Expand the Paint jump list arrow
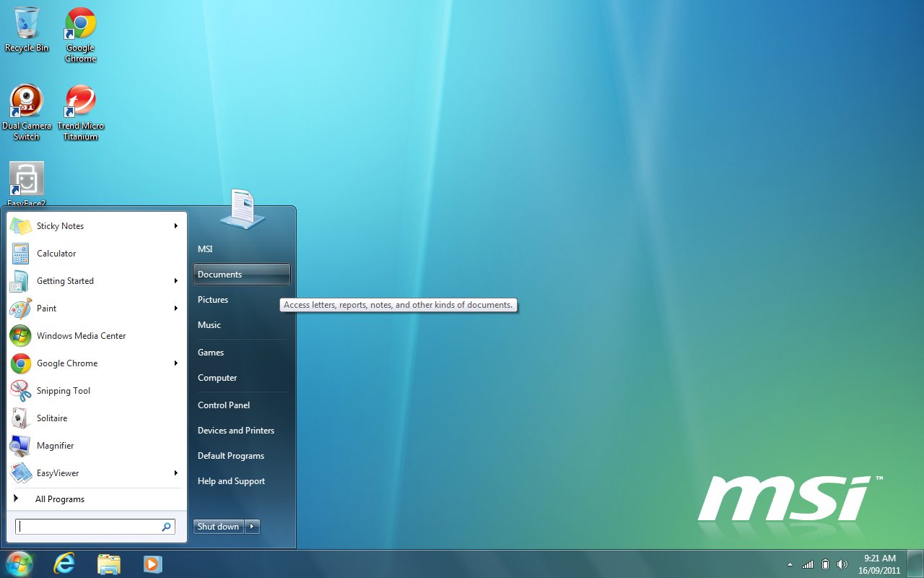924x578 pixels. click(x=175, y=309)
